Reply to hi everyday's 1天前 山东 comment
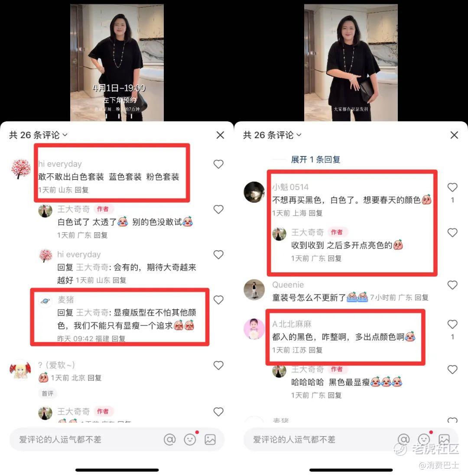Screen dimensions: 468x476 [82, 190]
